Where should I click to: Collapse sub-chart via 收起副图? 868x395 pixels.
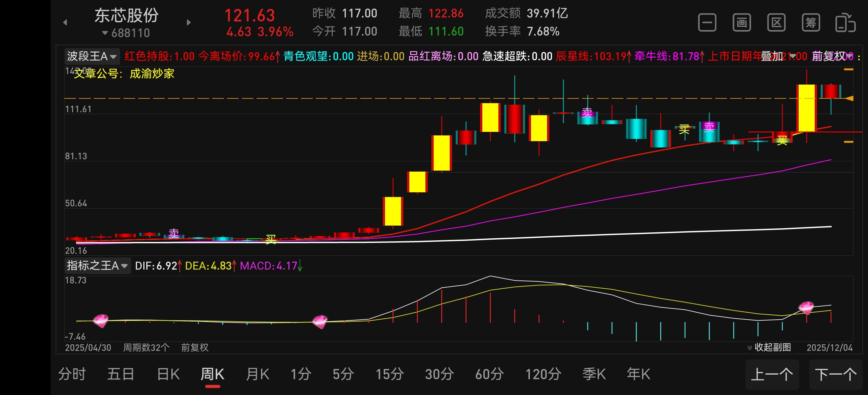[x=769, y=347]
